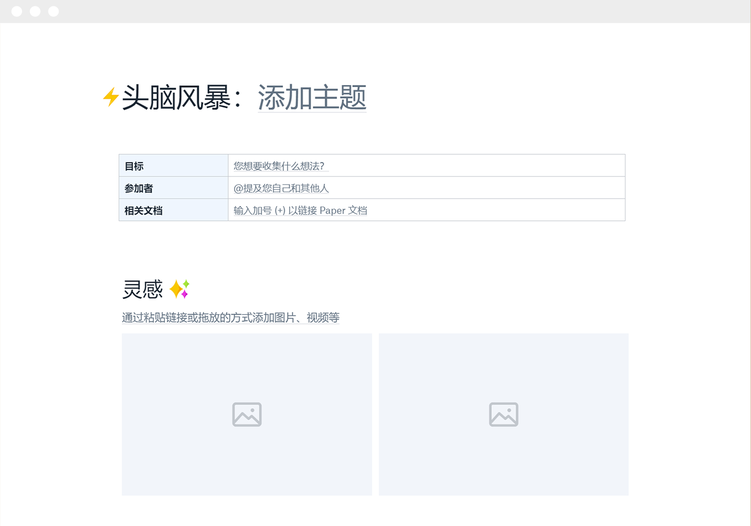This screenshot has height=526, width=751.
Task: Click the picture icon in the left placeholder
Action: point(247,414)
